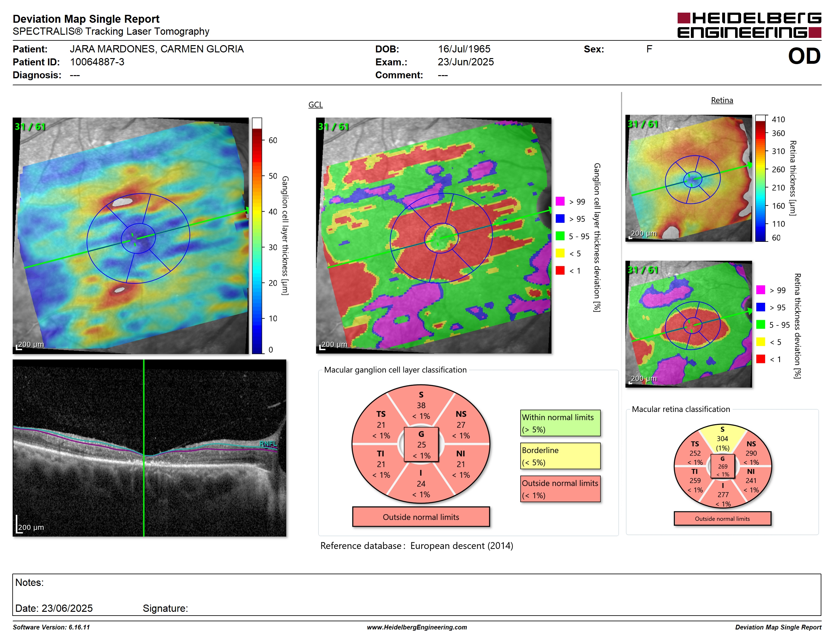
Task: Click the green 5 - 95 swatch in retina legend
Action: coord(760,324)
